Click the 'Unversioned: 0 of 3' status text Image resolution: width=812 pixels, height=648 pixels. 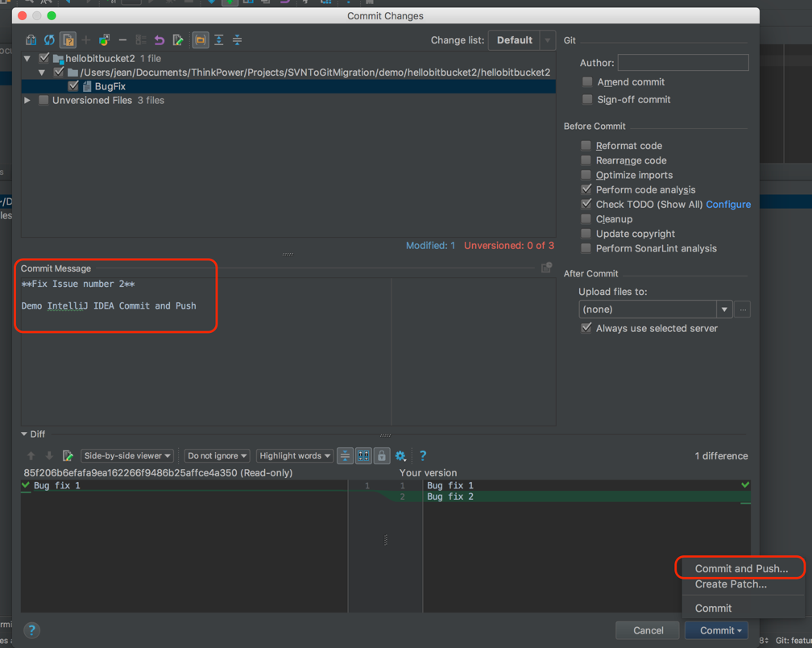click(508, 246)
